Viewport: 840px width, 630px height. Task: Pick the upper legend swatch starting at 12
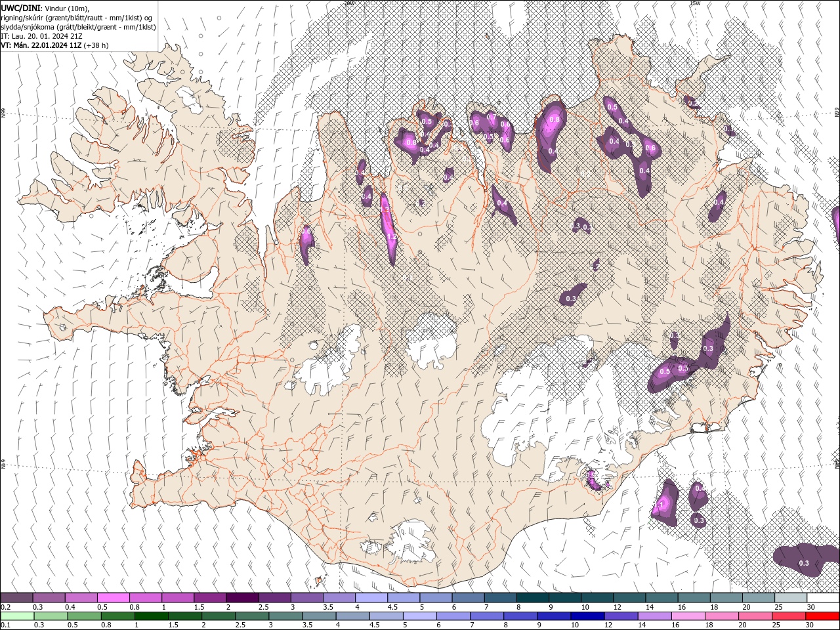tap(630, 598)
